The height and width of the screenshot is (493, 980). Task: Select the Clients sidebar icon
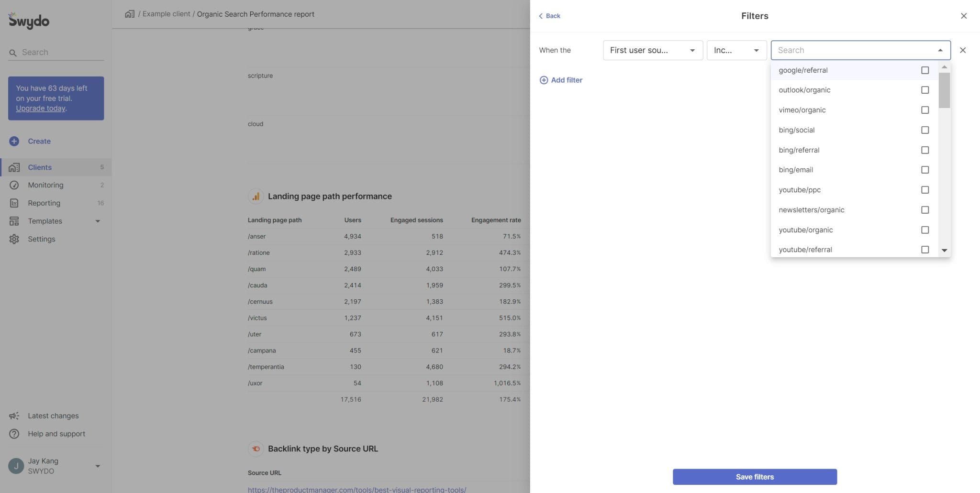point(14,167)
